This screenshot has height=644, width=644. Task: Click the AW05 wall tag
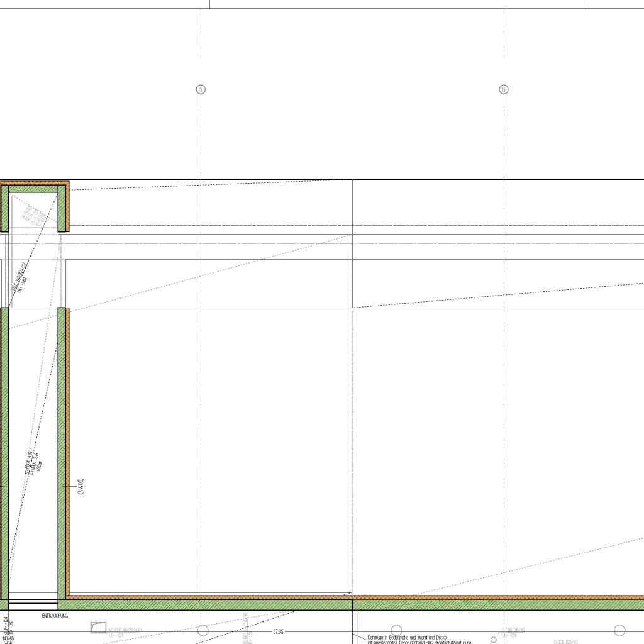[80, 486]
